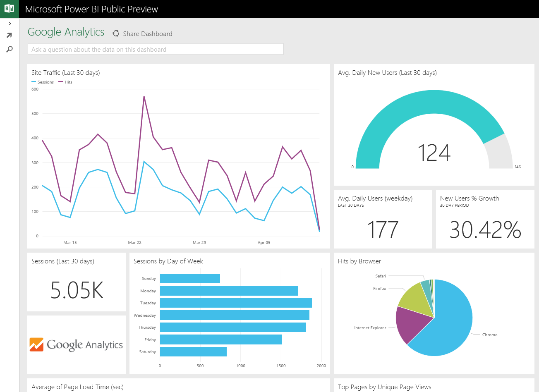
Task: Expand the left navigation pane chevron
Action: point(9,24)
